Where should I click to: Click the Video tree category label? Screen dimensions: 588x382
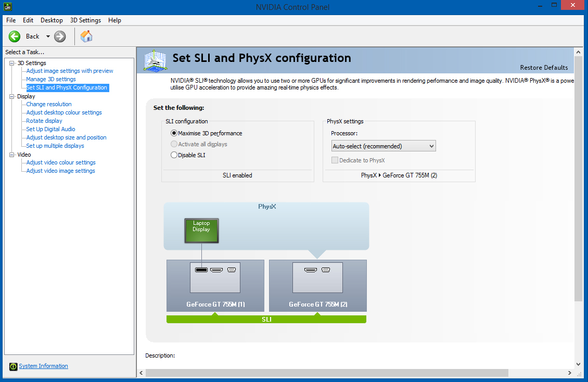24,155
